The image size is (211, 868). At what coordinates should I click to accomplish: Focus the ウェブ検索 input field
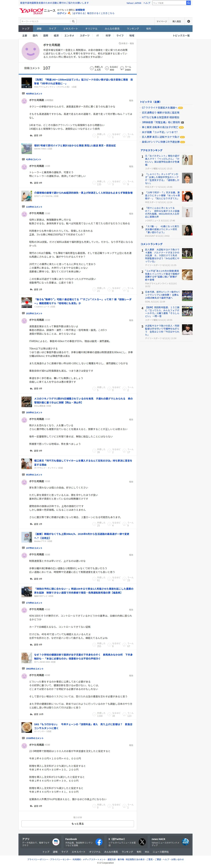pyautogui.click(x=169, y=3)
